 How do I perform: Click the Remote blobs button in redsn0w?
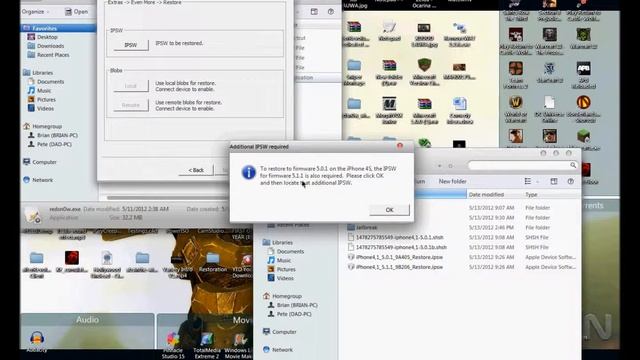tap(131, 105)
